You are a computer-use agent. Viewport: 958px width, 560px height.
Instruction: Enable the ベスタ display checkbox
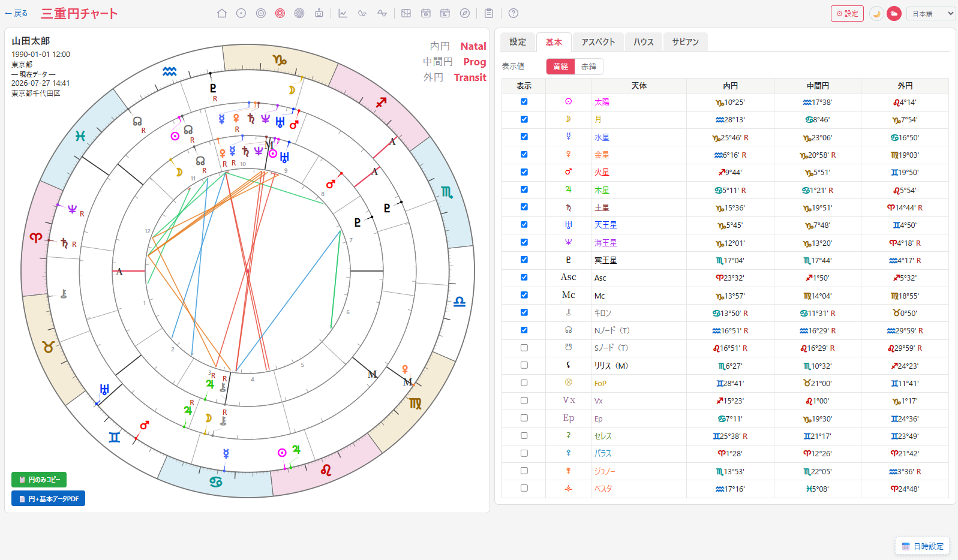click(524, 488)
